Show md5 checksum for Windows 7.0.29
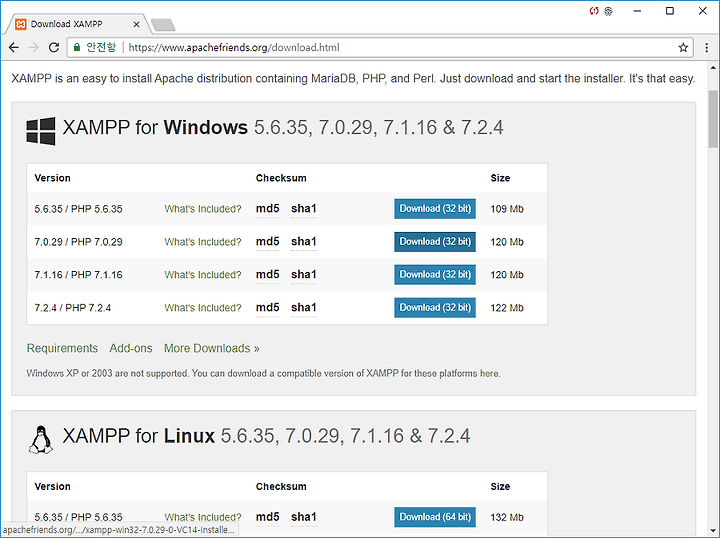Image resolution: width=720 pixels, height=538 pixels. (x=267, y=242)
